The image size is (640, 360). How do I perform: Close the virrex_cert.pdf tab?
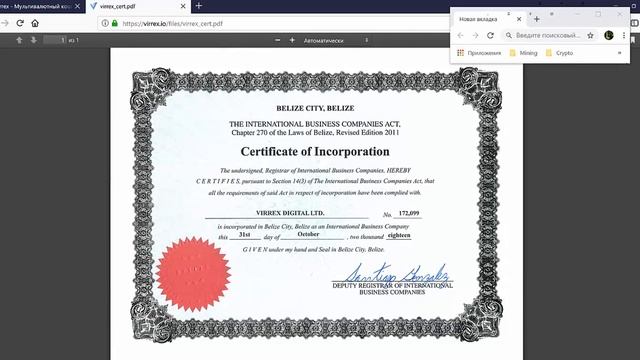click(x=183, y=6)
